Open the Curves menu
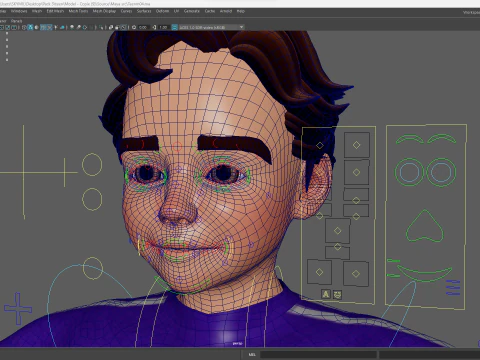 click(126, 11)
